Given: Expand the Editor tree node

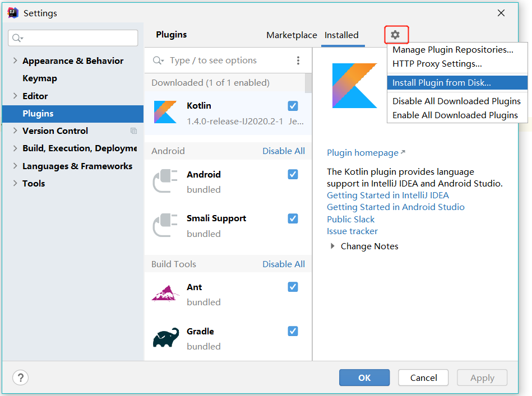Looking at the screenshot, I should pyautogui.click(x=15, y=96).
